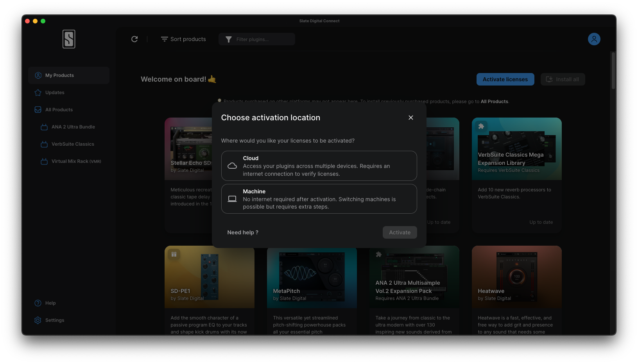Open the user account avatar
This screenshot has height=364, width=638.
point(594,39)
